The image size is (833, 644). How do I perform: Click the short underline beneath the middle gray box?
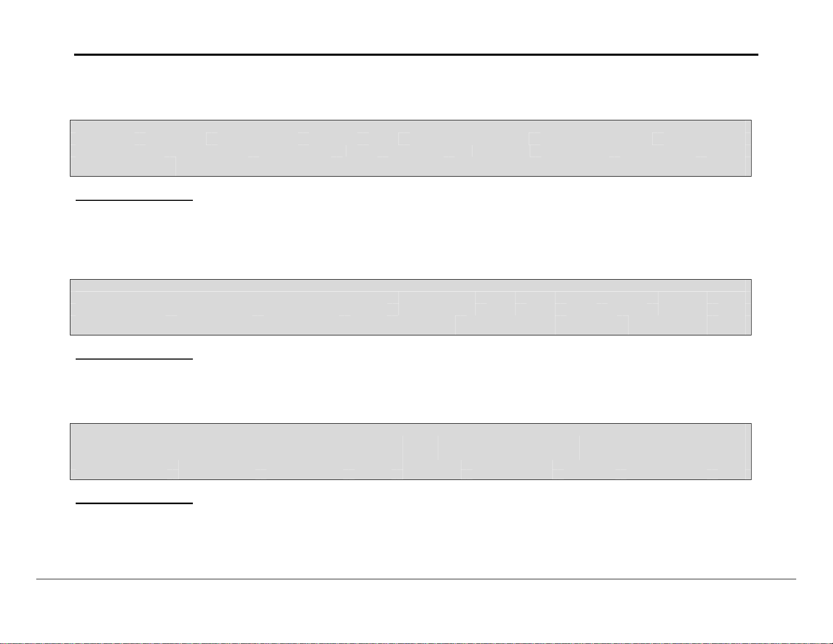coord(135,359)
